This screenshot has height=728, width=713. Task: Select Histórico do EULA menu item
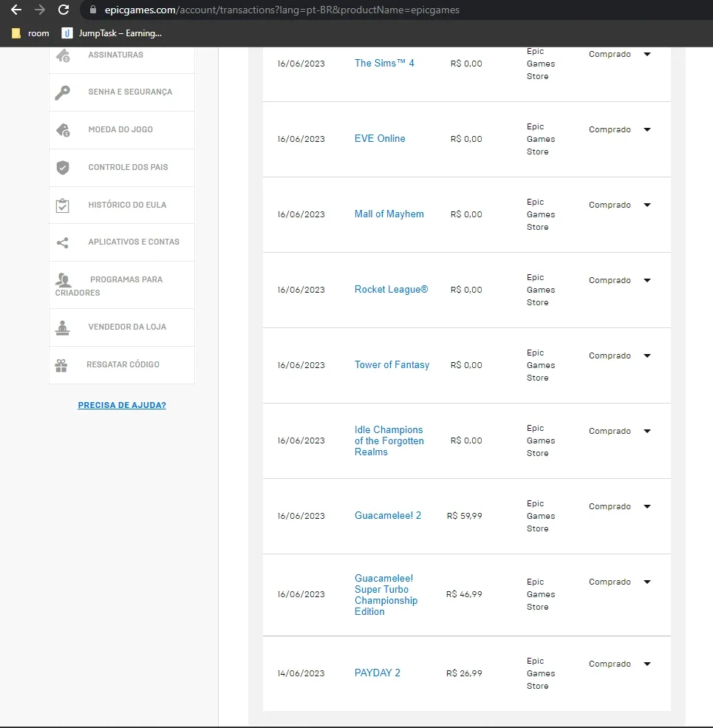click(122, 205)
